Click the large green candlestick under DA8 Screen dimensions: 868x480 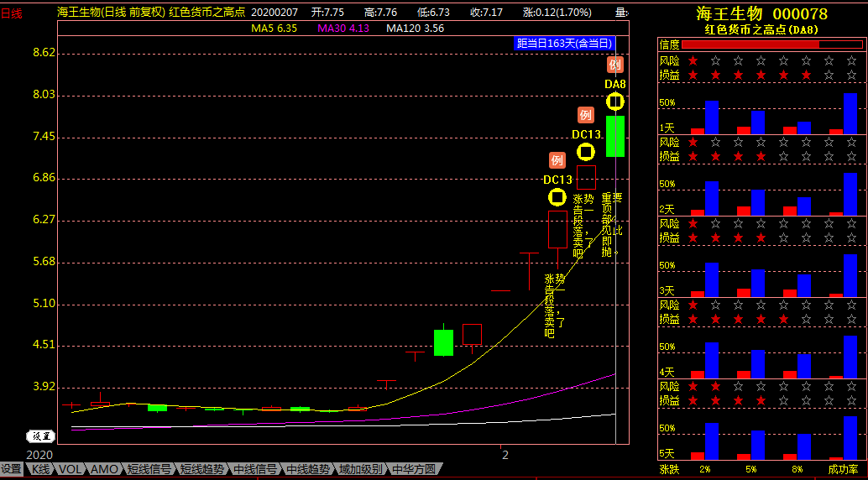pos(615,136)
